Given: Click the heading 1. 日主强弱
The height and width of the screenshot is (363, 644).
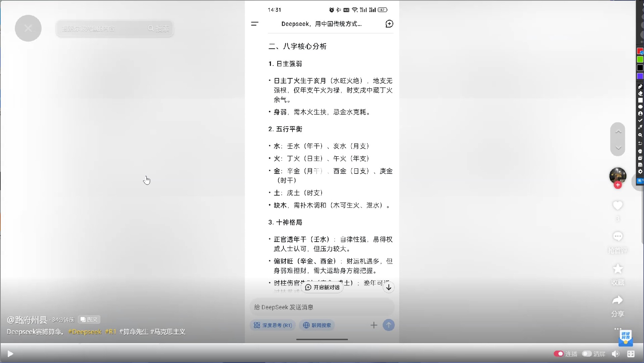Looking at the screenshot, I should 285,64.
